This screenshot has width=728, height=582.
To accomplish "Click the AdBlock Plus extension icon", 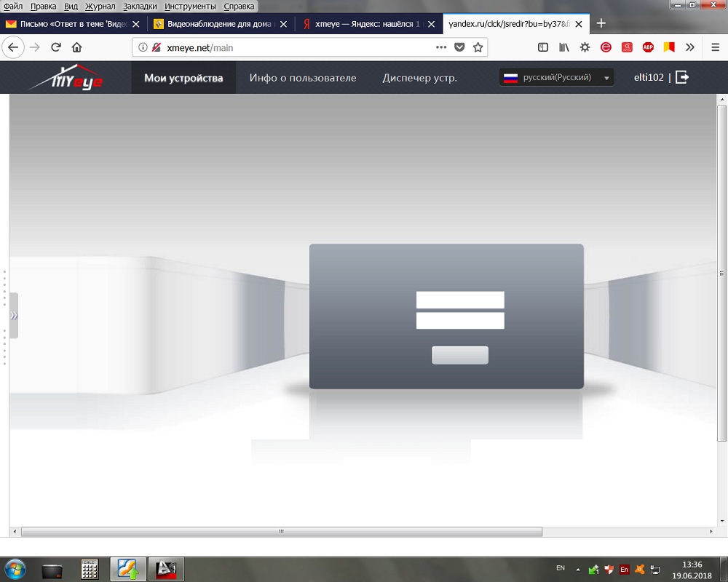I will tap(648, 47).
